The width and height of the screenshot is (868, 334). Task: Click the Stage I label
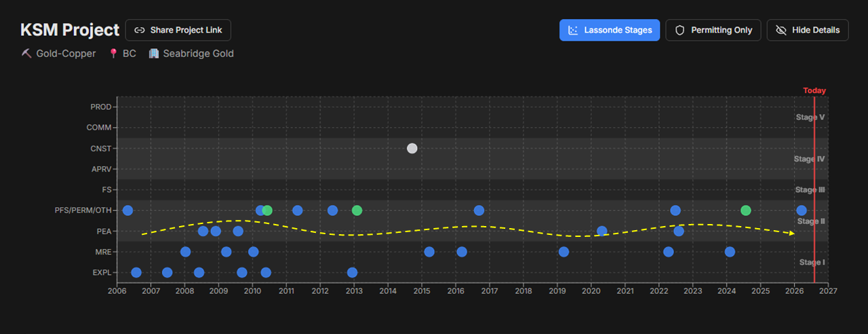(812, 262)
